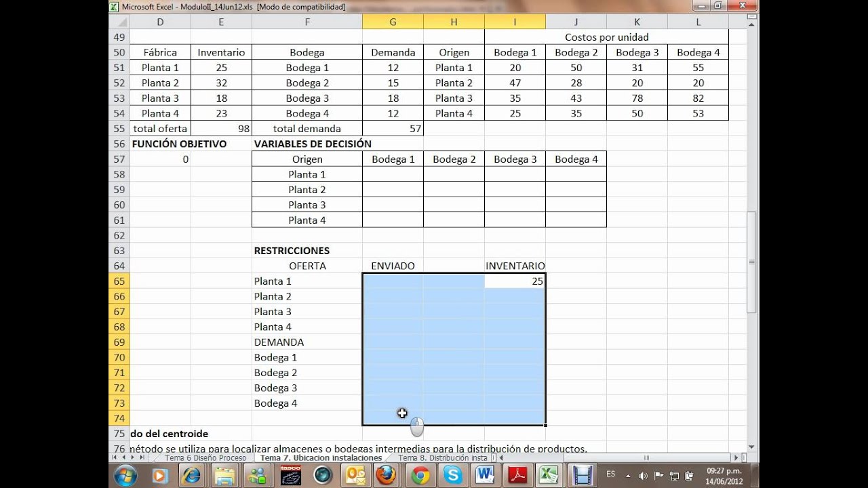Go to last sheet tab navigation arrow
Viewport: 868px width, 488px height.
(142, 457)
